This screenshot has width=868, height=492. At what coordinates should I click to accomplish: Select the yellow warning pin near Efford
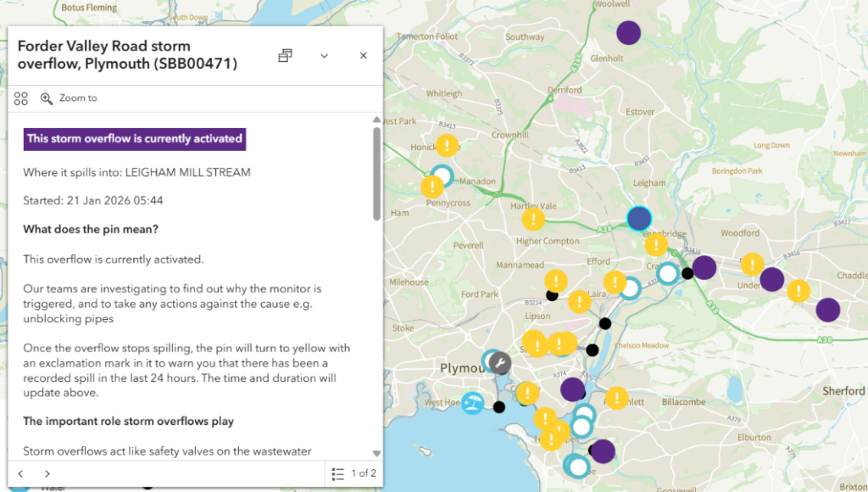pyautogui.click(x=615, y=282)
